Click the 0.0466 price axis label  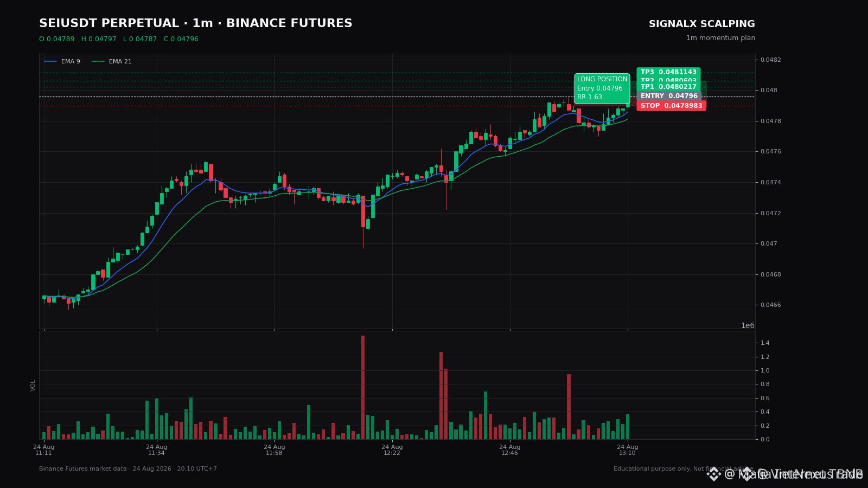(x=771, y=305)
